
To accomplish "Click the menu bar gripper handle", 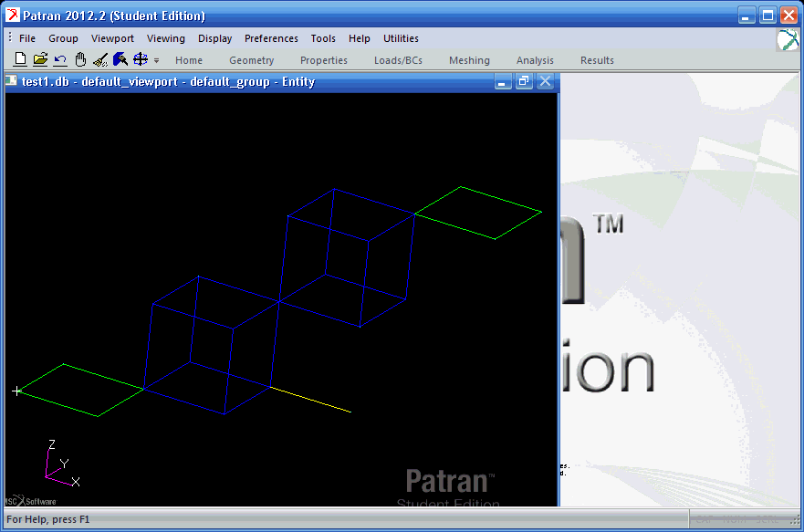I will tap(10, 38).
